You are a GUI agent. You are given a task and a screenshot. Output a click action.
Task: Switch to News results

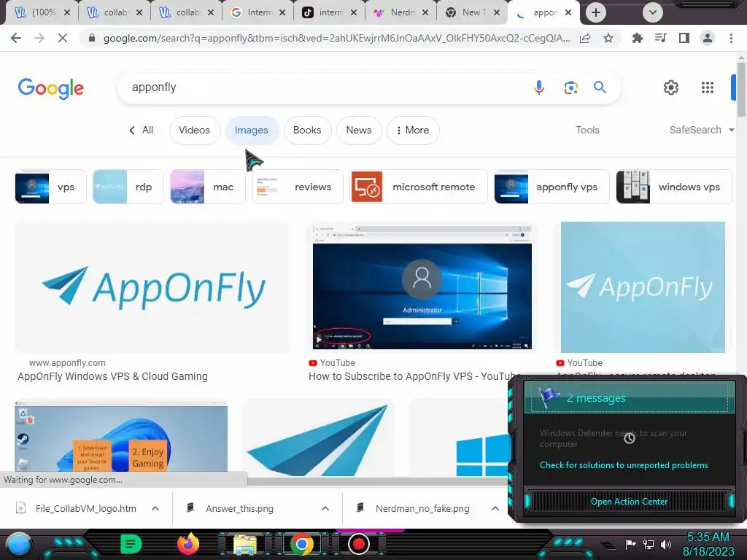[359, 130]
